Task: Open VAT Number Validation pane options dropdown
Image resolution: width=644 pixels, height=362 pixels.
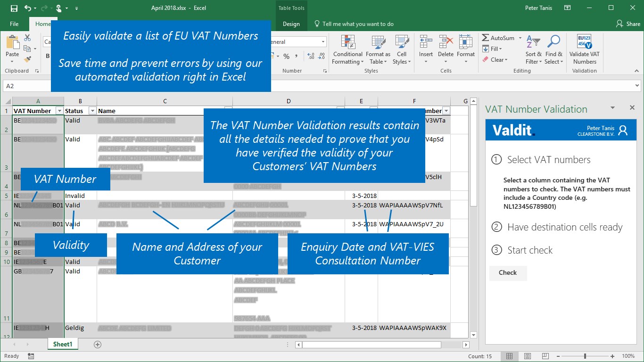Action: click(612, 108)
